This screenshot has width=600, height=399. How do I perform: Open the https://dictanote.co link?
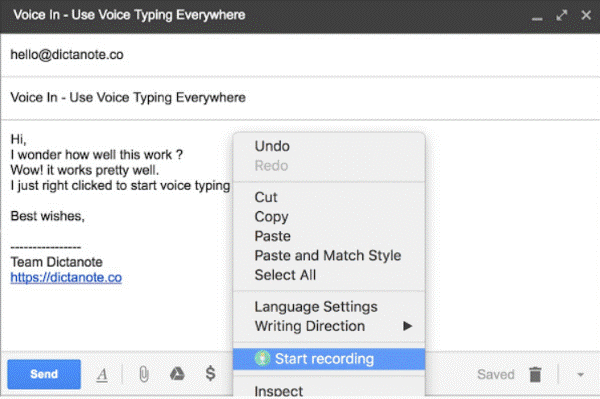pyautogui.click(x=66, y=277)
